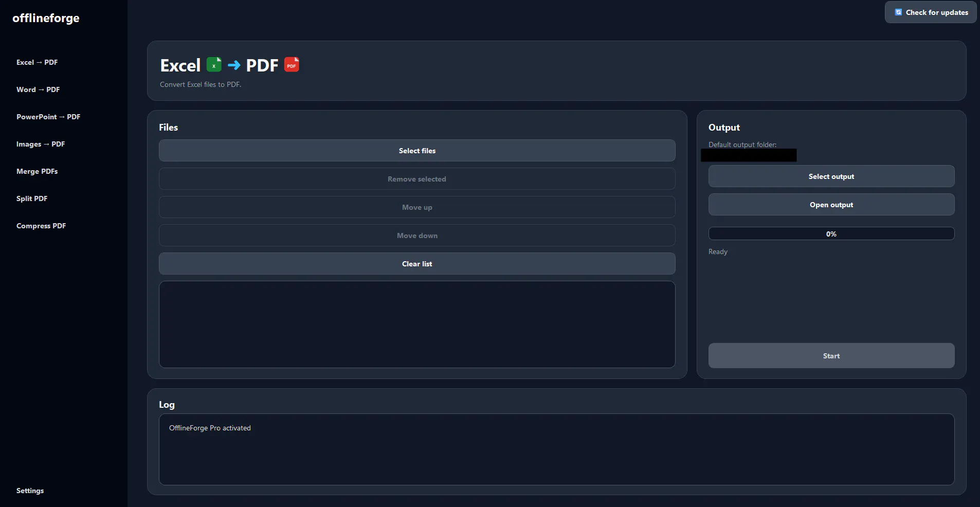This screenshot has height=507, width=980.
Task: Click the 'Output' panel heading
Action: coord(724,128)
